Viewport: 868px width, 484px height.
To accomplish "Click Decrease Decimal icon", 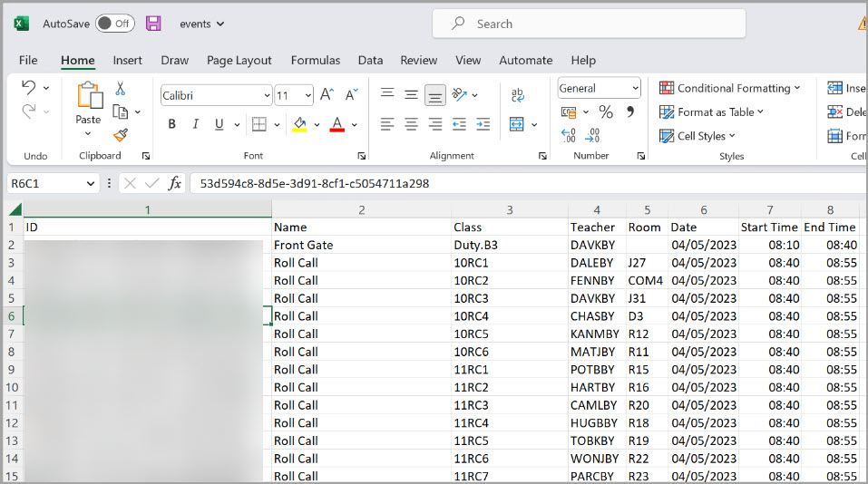I will 592,136.
